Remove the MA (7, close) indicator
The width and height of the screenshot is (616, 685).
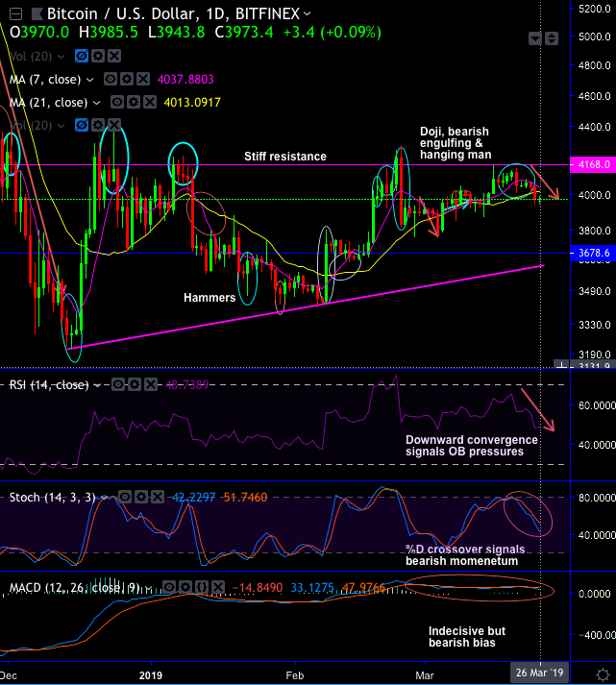pos(143,79)
